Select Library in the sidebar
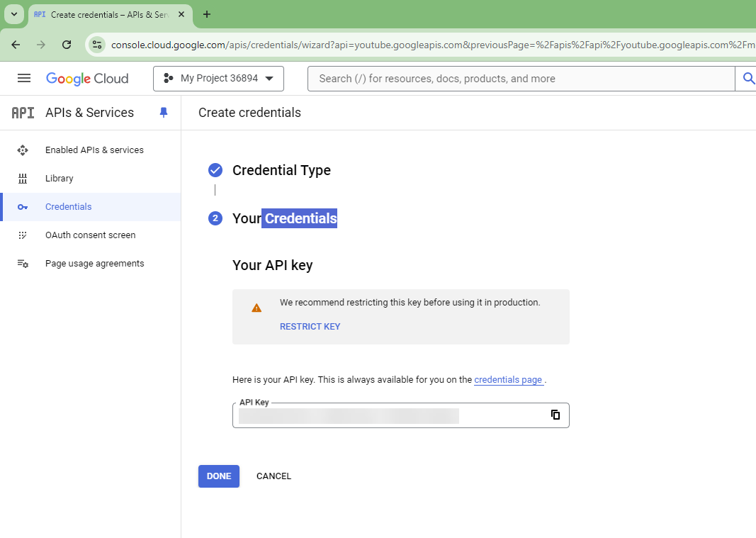This screenshot has width=756, height=538. (60, 179)
